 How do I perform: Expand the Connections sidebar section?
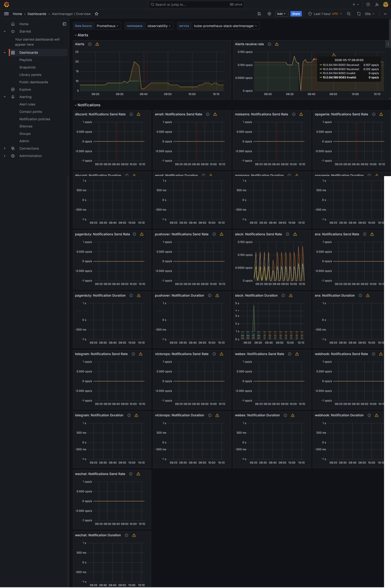click(4, 149)
